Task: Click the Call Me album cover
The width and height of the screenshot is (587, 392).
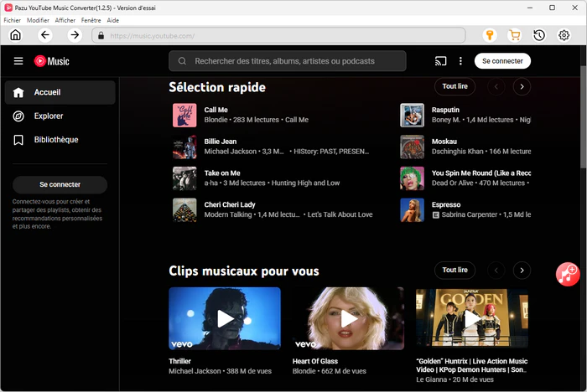Action: 184,116
